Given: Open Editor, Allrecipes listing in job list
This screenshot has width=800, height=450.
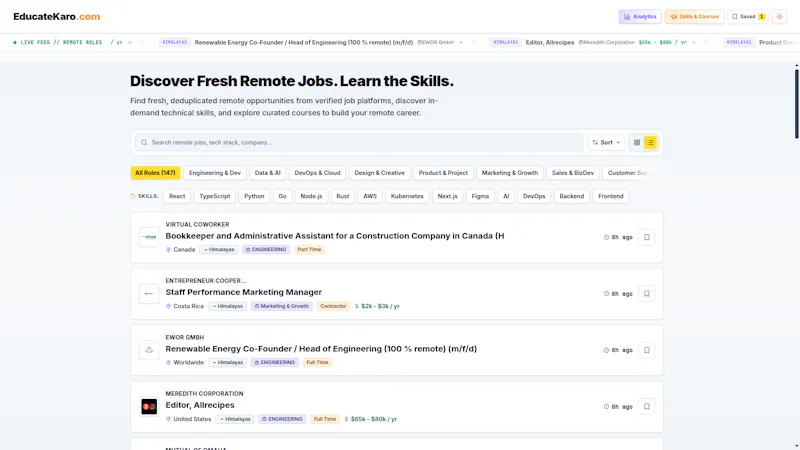Looking at the screenshot, I should [200, 405].
